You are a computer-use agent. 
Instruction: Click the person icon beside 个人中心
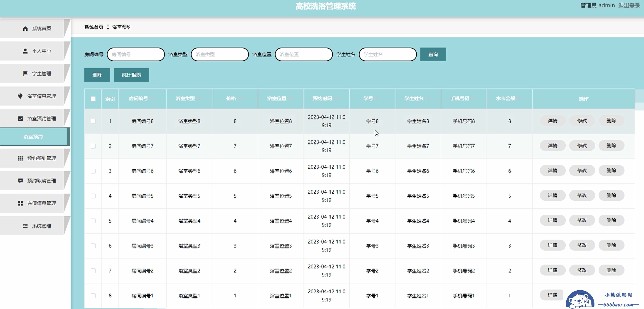[25, 51]
